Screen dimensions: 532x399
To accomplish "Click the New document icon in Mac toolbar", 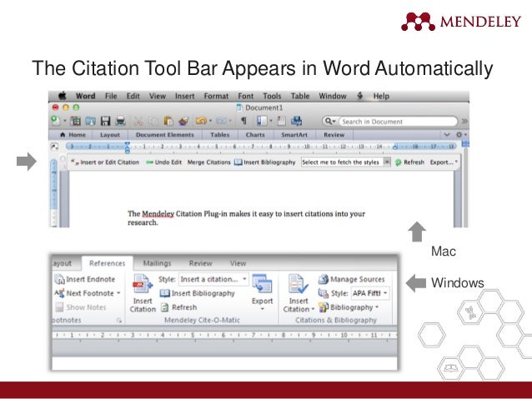I will (x=56, y=121).
